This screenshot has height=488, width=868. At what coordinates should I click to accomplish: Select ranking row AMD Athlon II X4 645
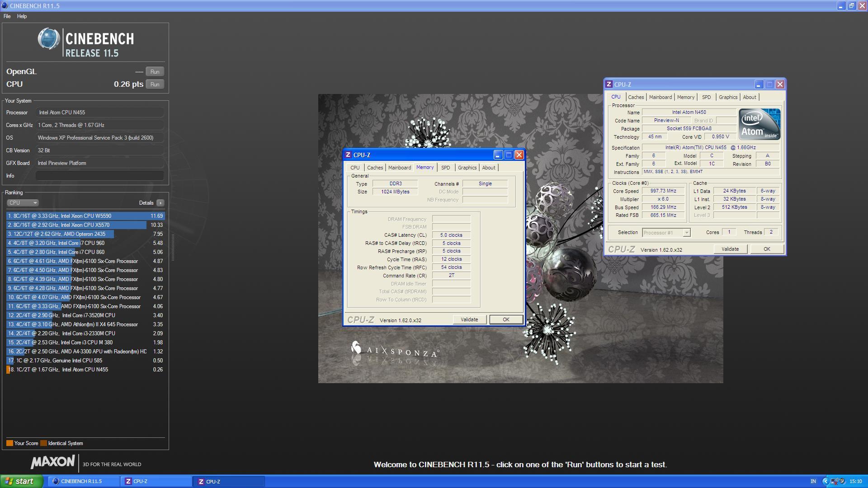85,324
